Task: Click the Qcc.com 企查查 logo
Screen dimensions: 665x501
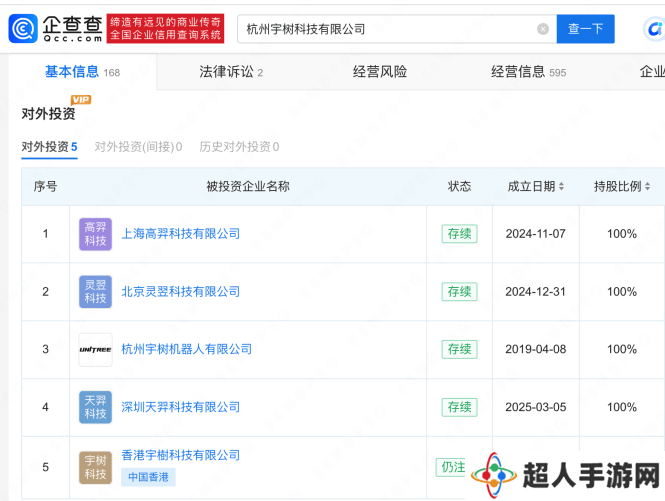Action: 56,28
